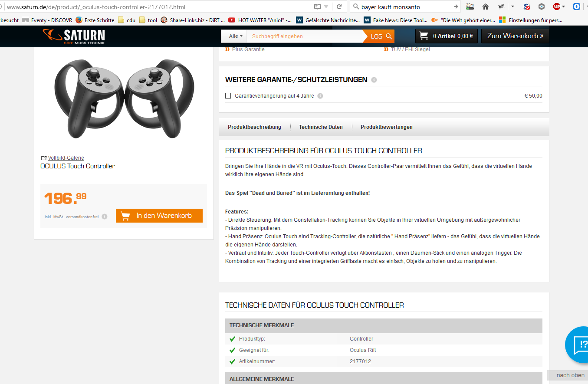Click Zum Warenkorb button
The width and height of the screenshot is (588, 384).
click(515, 36)
